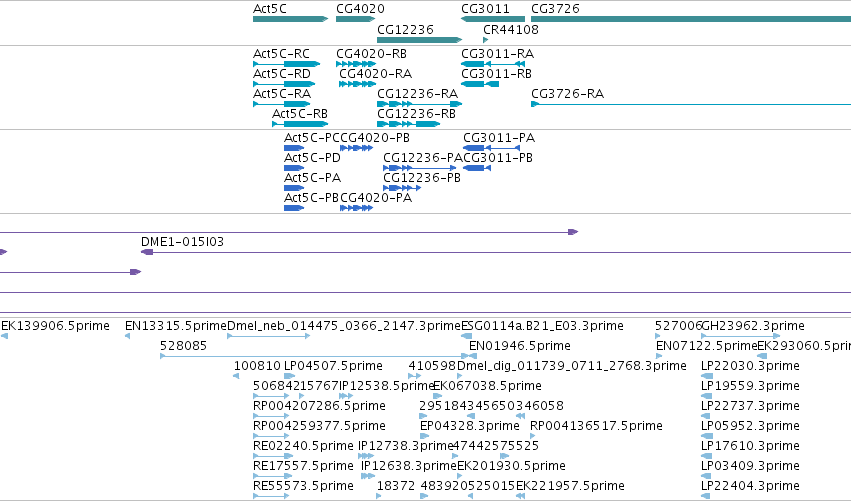
Task: Select the CR44108 gene feature
Action: pyautogui.click(x=486, y=40)
